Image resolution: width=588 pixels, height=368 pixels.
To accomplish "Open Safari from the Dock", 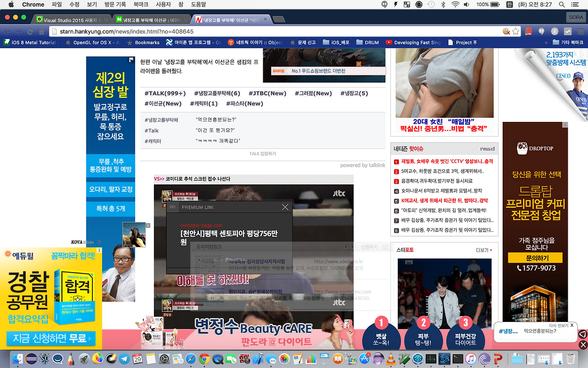I will pyautogui.click(x=191, y=359).
